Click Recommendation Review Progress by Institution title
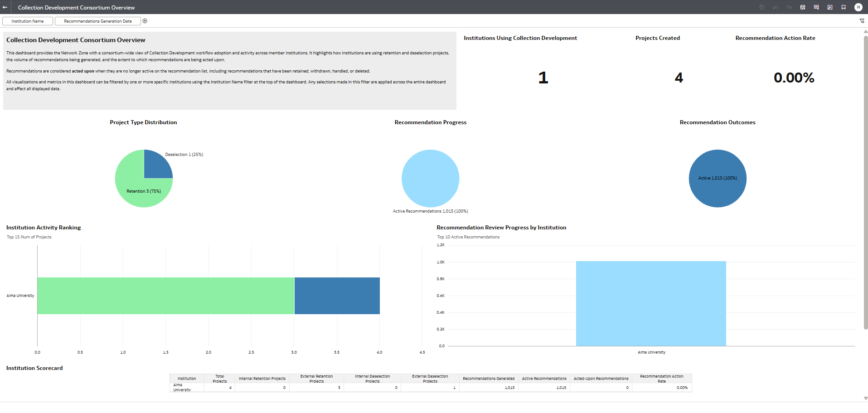Viewport: 868px width, 413px height. [501, 228]
